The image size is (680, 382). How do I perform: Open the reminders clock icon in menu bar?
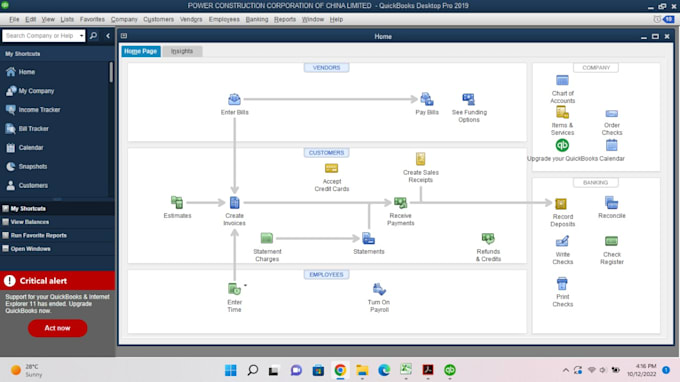[657, 19]
